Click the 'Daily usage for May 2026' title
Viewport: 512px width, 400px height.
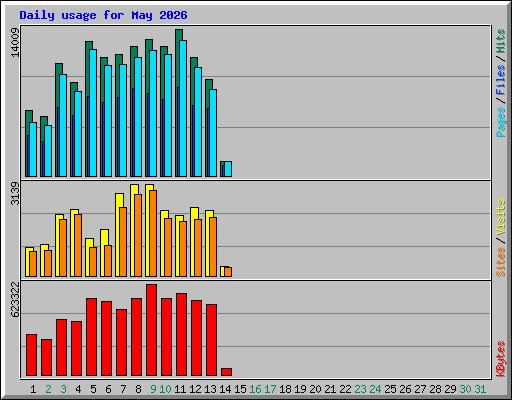coord(103,15)
